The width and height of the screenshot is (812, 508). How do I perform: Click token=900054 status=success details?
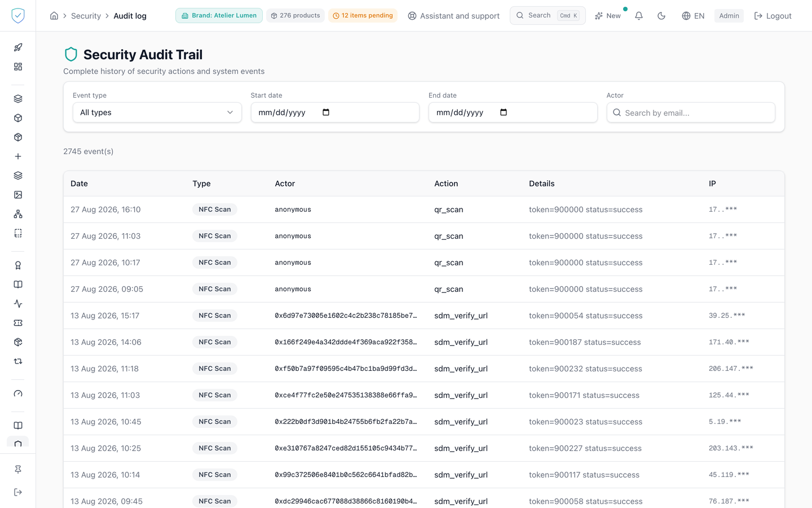[x=585, y=316]
